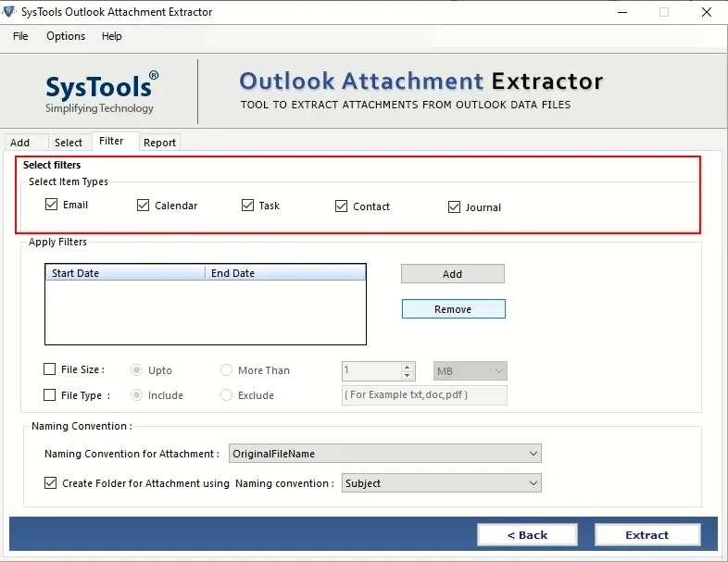The image size is (728, 562).
Task: Uncheck the Task item type
Action: pyautogui.click(x=248, y=206)
